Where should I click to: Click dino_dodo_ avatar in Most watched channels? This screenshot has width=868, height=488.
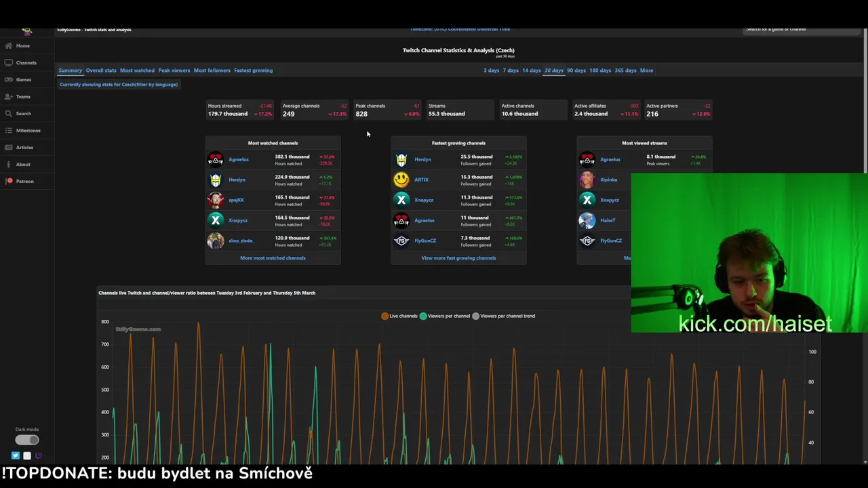[216, 241]
